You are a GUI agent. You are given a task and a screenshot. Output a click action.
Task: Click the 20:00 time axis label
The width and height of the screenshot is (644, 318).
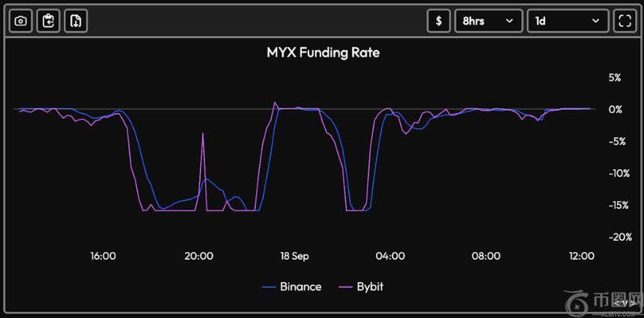(x=198, y=256)
